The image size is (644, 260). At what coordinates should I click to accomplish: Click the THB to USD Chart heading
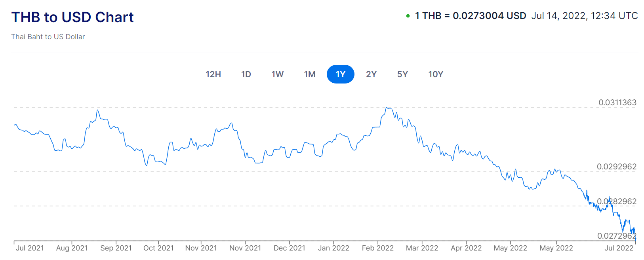point(72,17)
